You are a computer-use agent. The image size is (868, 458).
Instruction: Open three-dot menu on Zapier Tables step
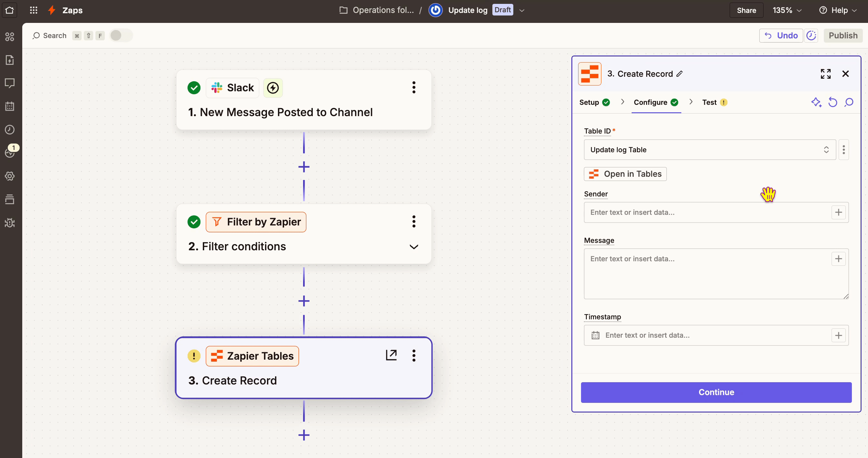(414, 355)
